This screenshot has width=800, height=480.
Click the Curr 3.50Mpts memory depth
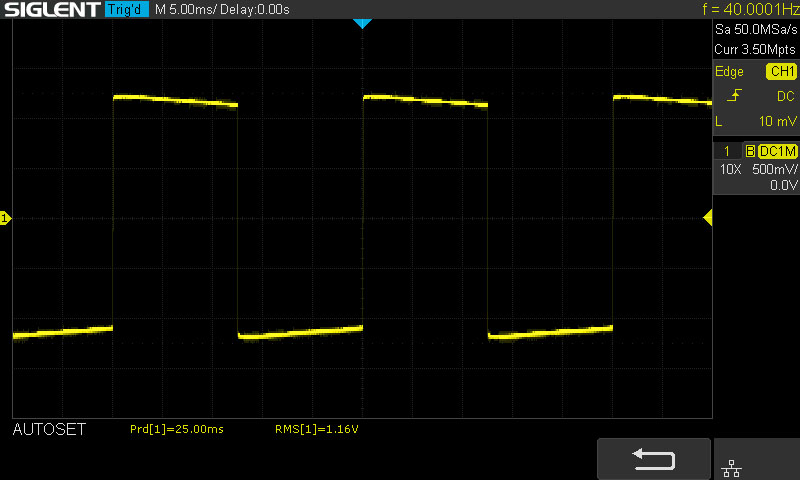(755, 49)
